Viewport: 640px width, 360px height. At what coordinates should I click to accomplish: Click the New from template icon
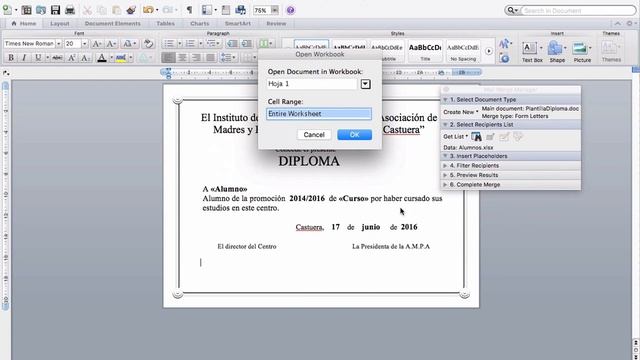coord(27,10)
